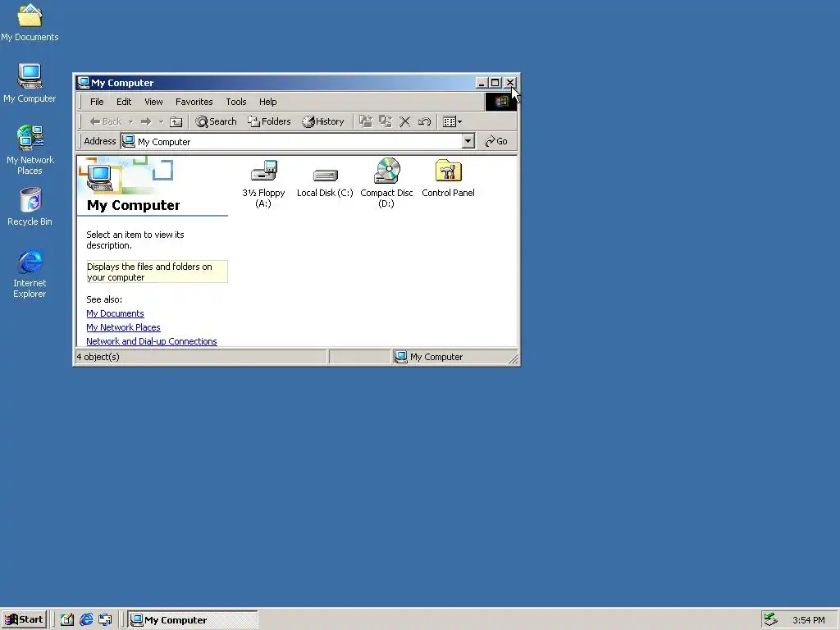Viewport: 840px width, 630px height.
Task: Expand the Address bar dropdown arrow
Action: pyautogui.click(x=468, y=141)
